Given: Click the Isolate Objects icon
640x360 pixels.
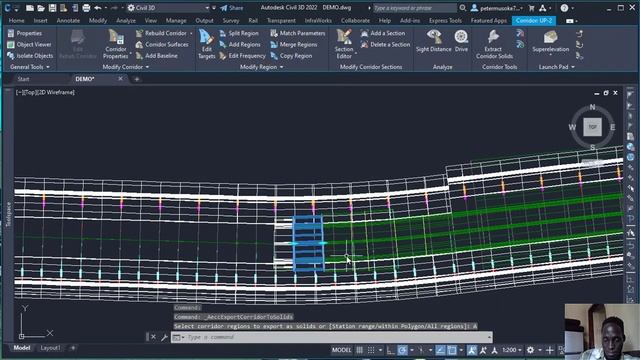Looking at the screenshot, I should [11, 56].
